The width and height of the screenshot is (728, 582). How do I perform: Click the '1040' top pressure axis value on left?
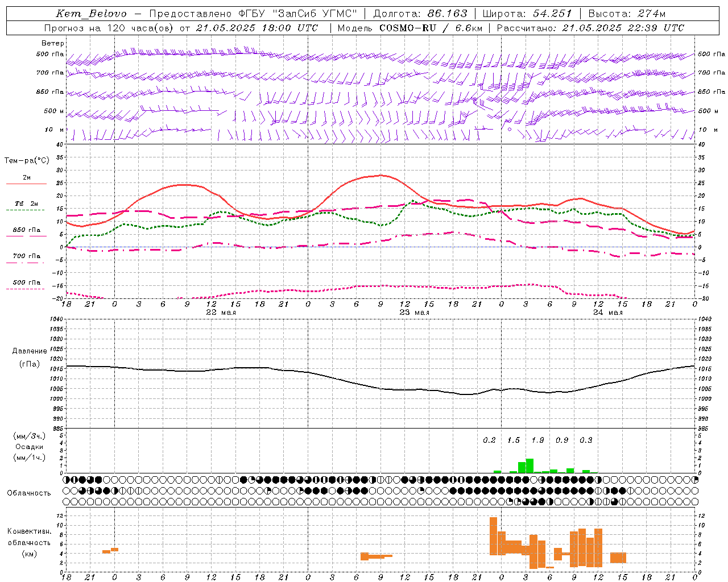click(x=56, y=319)
